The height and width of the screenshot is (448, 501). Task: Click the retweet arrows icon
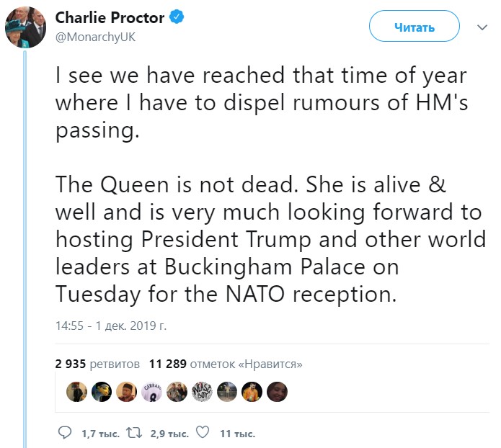tap(133, 433)
